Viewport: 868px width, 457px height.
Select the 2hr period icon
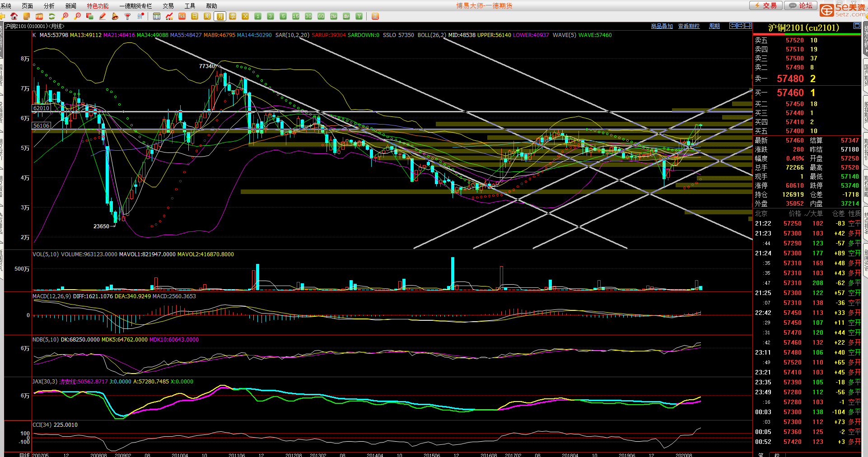pyautogui.click(x=334, y=16)
